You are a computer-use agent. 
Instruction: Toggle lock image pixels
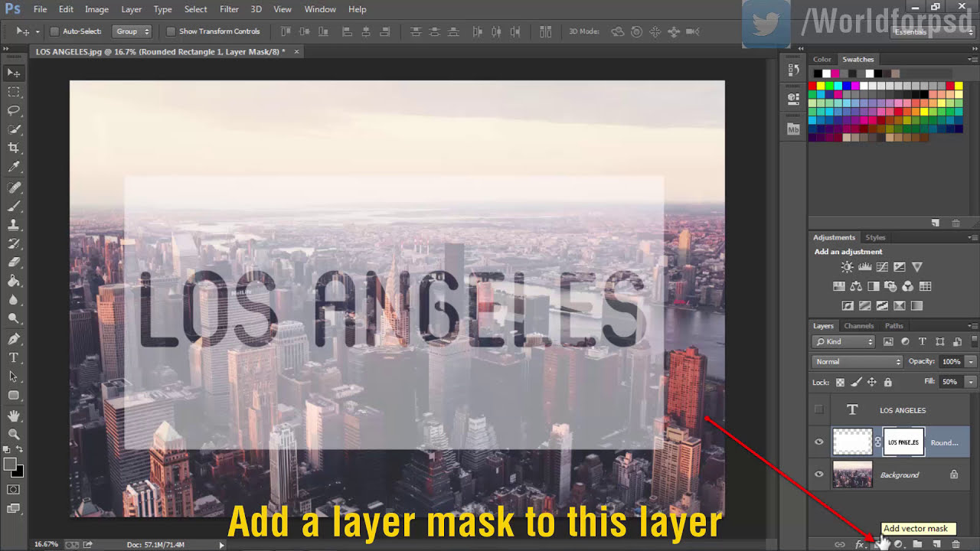[856, 382]
